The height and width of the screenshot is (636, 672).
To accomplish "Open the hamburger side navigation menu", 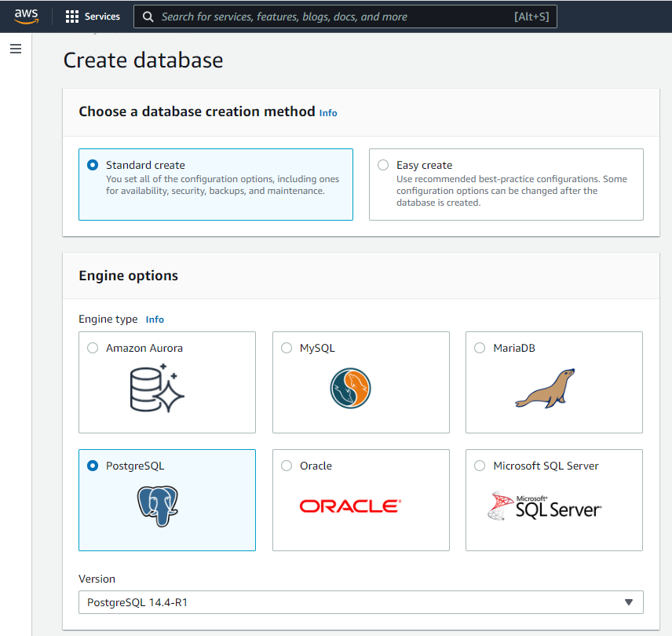I will point(16,49).
